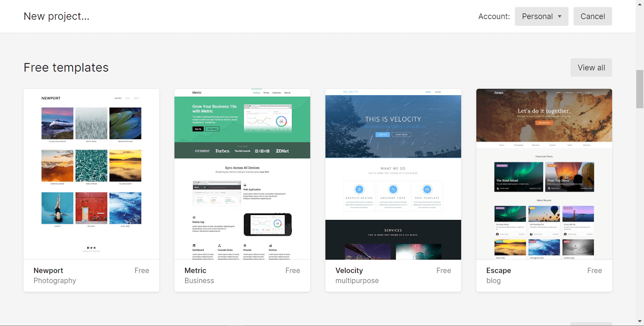644x326 pixels.
Task: Click the scrollbar down arrow
Action: [x=640, y=322]
